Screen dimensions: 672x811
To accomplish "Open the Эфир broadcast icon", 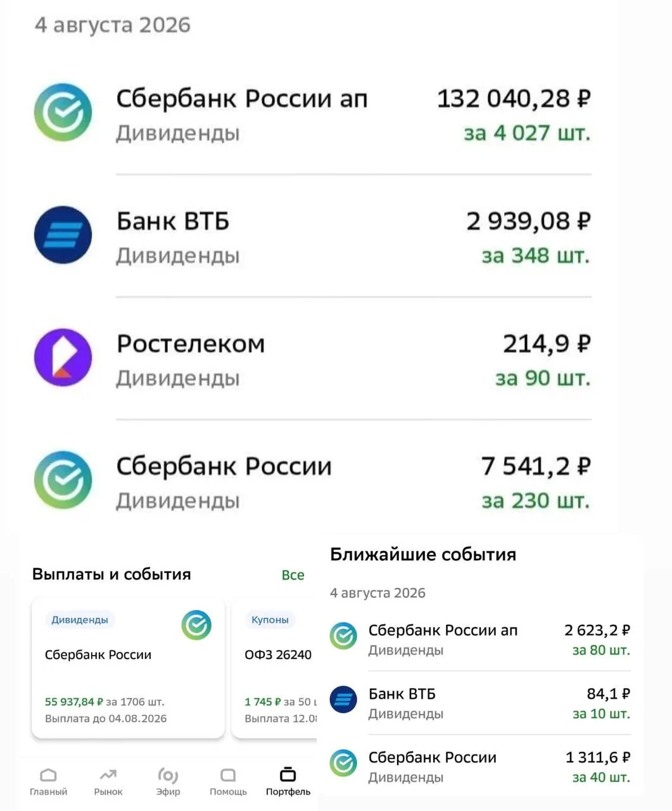I will coord(168,775).
